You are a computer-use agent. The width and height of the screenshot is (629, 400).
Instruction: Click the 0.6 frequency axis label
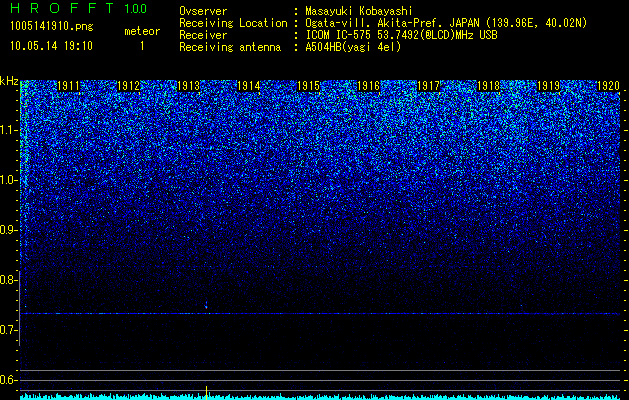pos(9,380)
